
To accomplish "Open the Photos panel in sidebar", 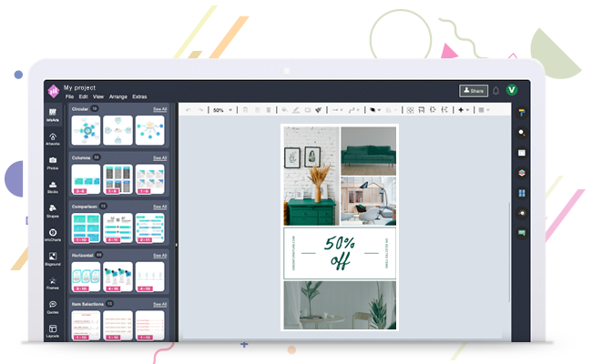I will click(x=53, y=161).
